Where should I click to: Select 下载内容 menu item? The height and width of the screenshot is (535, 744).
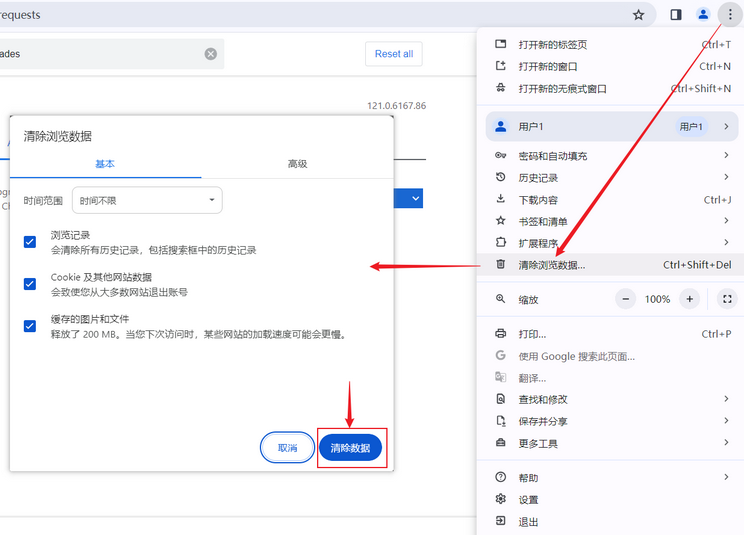point(611,199)
